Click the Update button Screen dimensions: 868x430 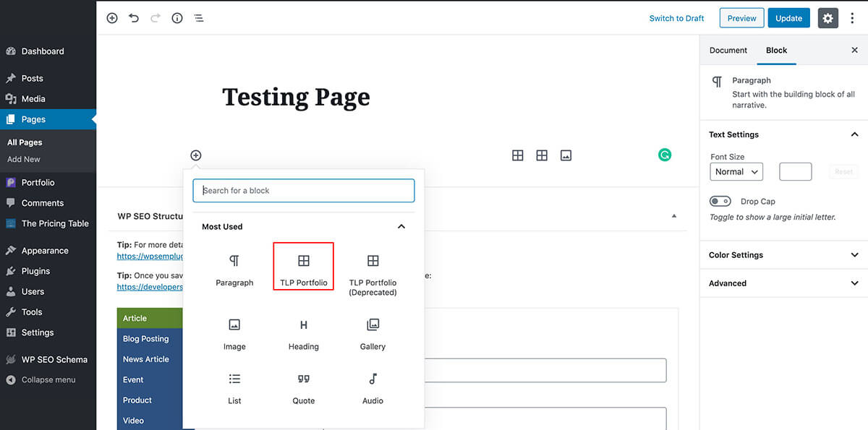[x=789, y=18]
